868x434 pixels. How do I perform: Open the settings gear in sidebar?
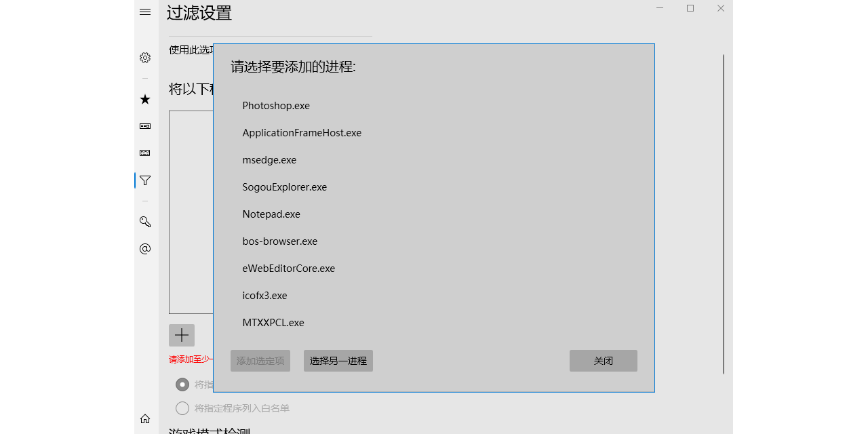pyautogui.click(x=144, y=58)
